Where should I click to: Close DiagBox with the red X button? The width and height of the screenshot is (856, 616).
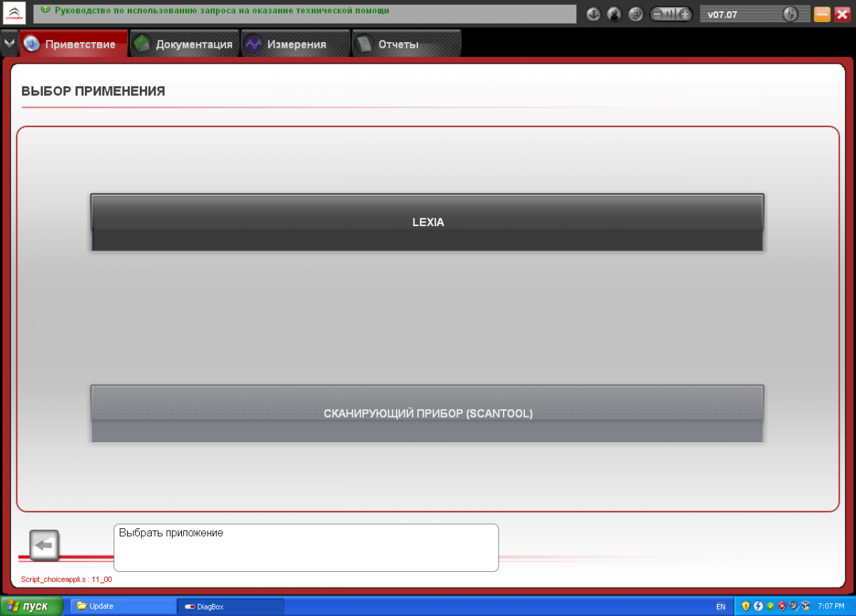click(842, 14)
